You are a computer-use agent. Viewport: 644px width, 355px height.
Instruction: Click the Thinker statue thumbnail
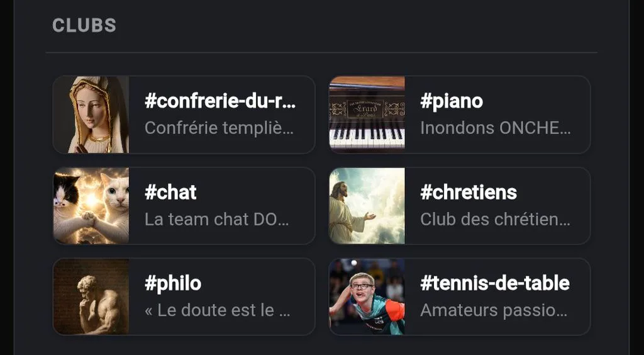click(91, 296)
